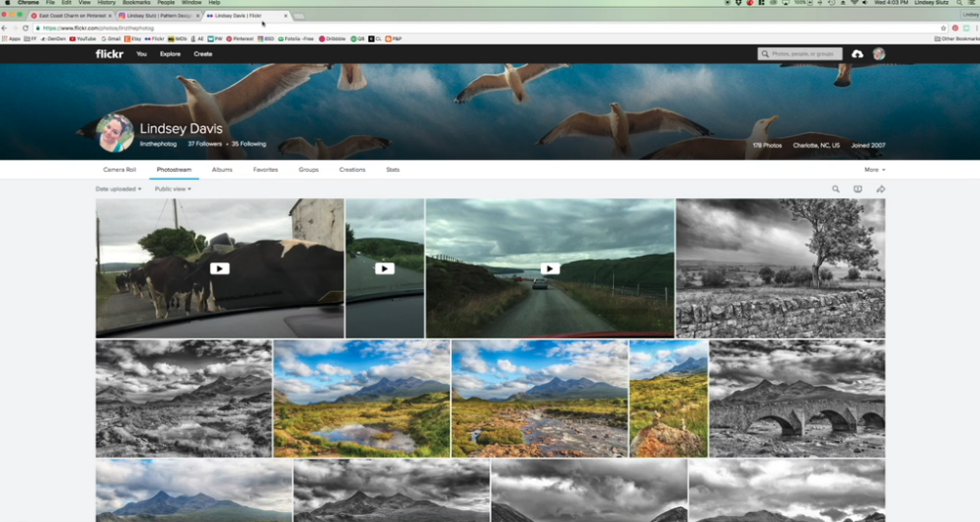
Task: Click the upload cloud icon
Action: tap(857, 54)
